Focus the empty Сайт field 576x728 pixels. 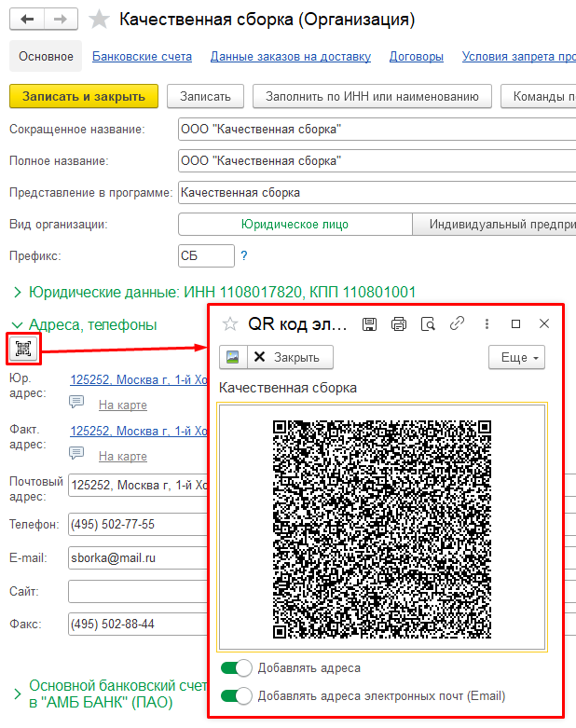tap(138, 592)
